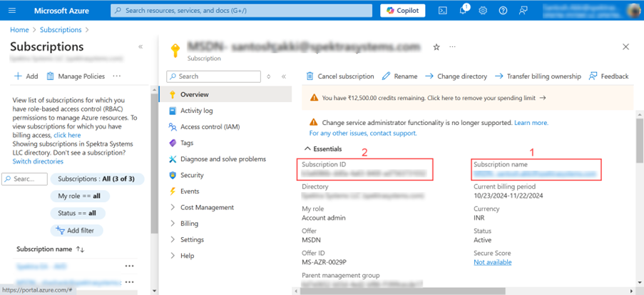Screen dimensions: 644x295
Task: Open portal settings gear
Action: pyautogui.click(x=483, y=11)
